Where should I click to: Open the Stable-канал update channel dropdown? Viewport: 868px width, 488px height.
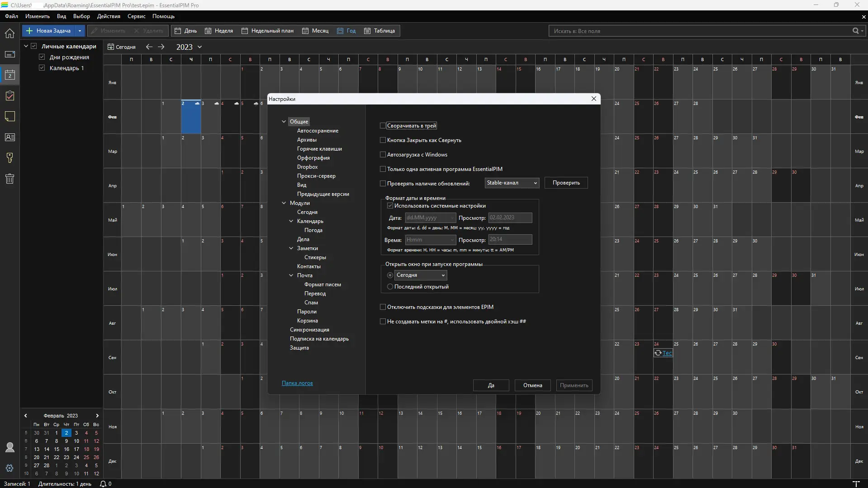click(x=512, y=183)
